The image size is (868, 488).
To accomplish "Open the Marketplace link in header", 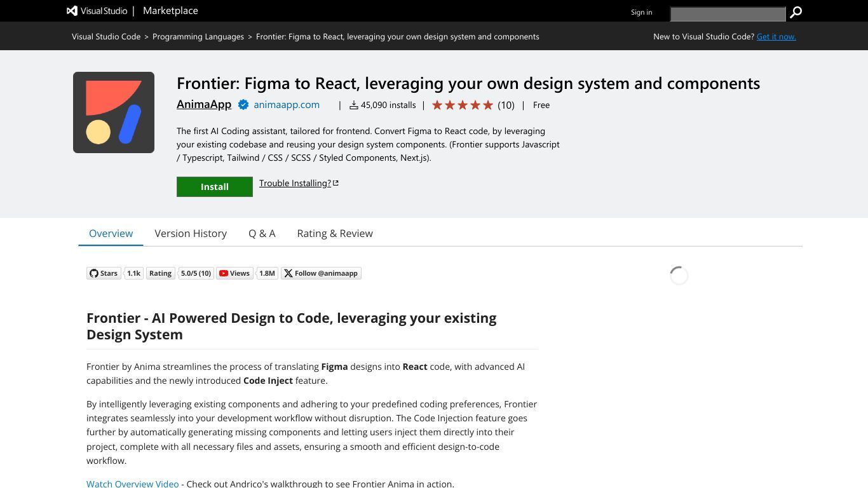I will (170, 11).
